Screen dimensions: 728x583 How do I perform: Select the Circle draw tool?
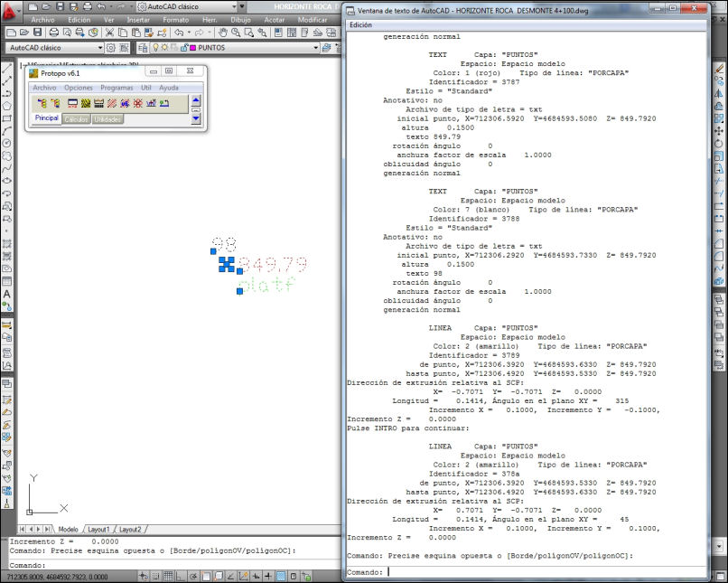click(x=7, y=144)
